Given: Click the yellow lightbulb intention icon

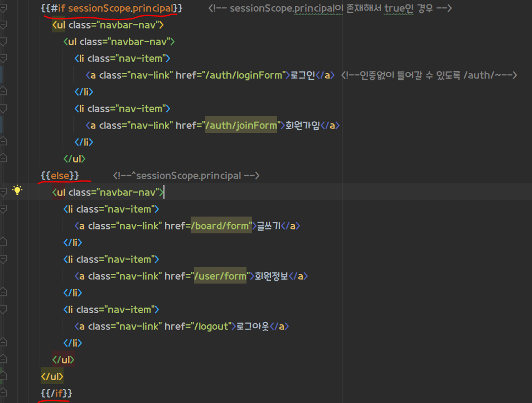Looking at the screenshot, I should tap(17, 190).
